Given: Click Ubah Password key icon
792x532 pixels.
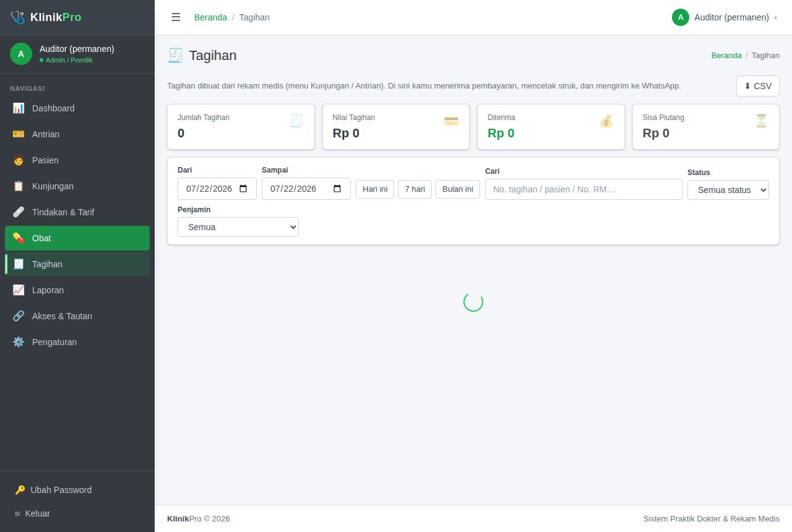Looking at the screenshot, I should pos(20,490).
